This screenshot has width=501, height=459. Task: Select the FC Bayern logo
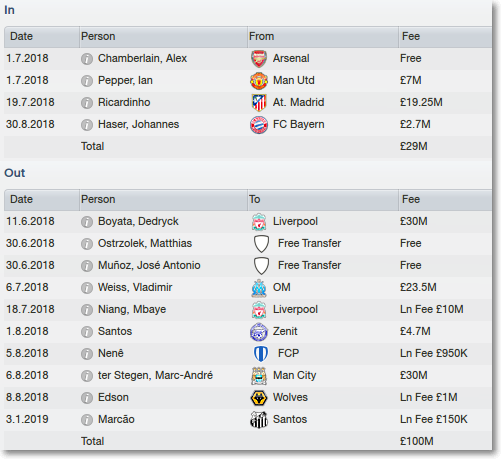click(259, 125)
